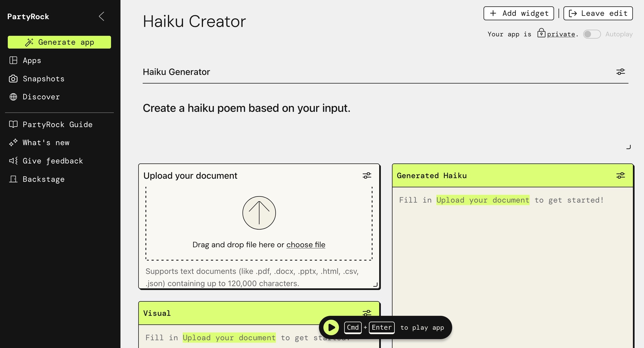Click the green play app button
The image size is (644, 348).
(331, 327)
